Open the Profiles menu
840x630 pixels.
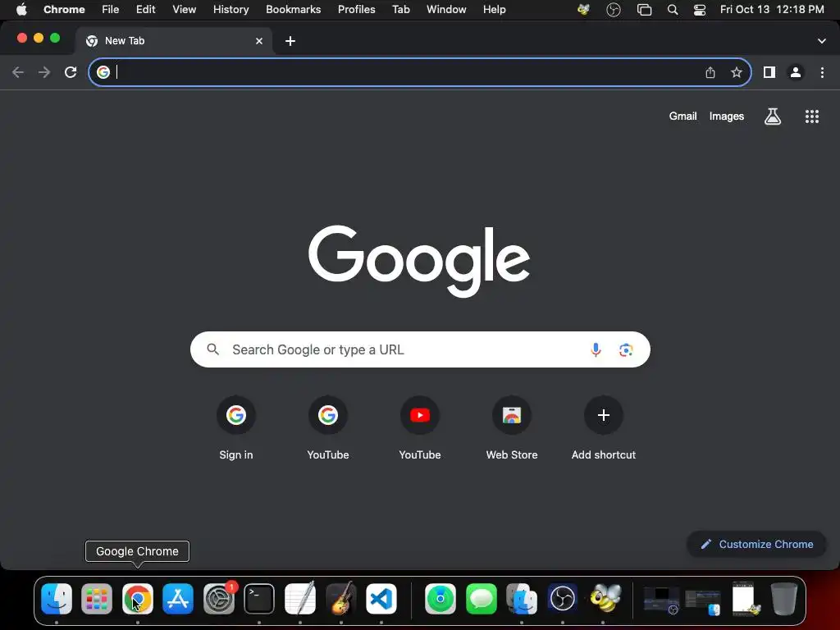357,10
